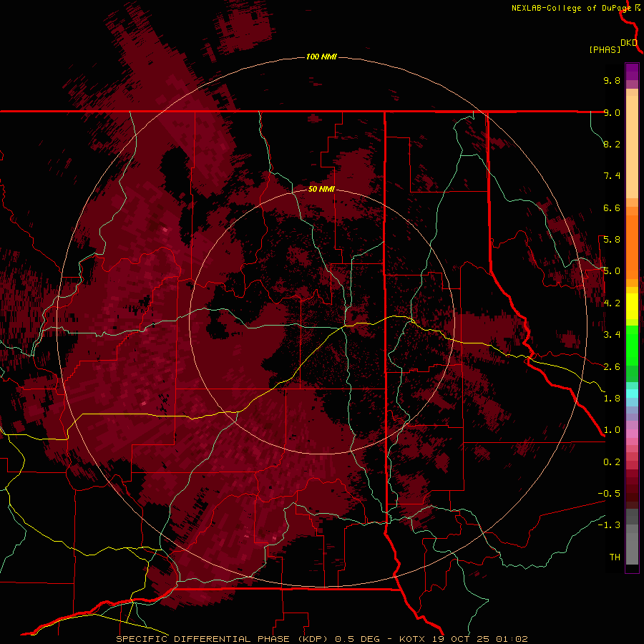Click the cyan segment of the color bar

point(632,394)
